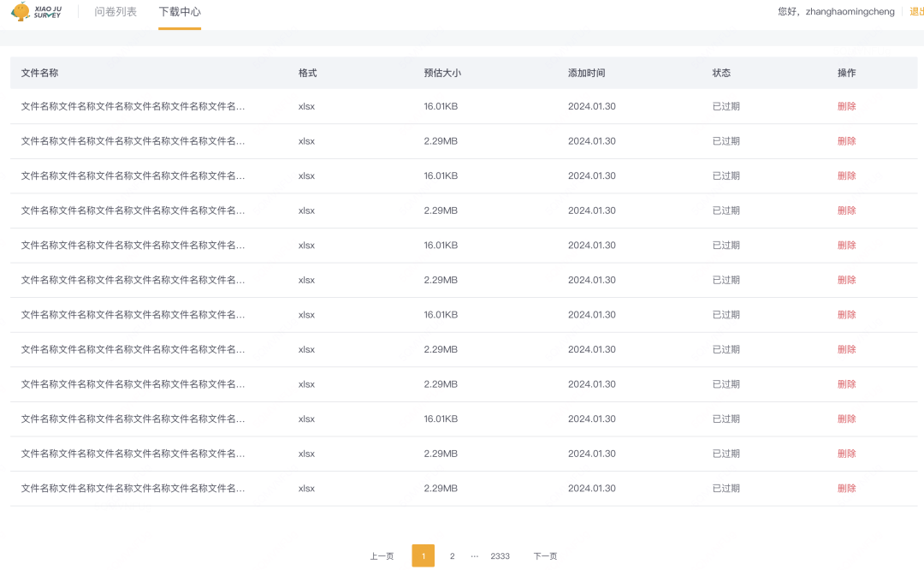Click the 退出 logout link
924x570 pixels.
tap(916, 12)
